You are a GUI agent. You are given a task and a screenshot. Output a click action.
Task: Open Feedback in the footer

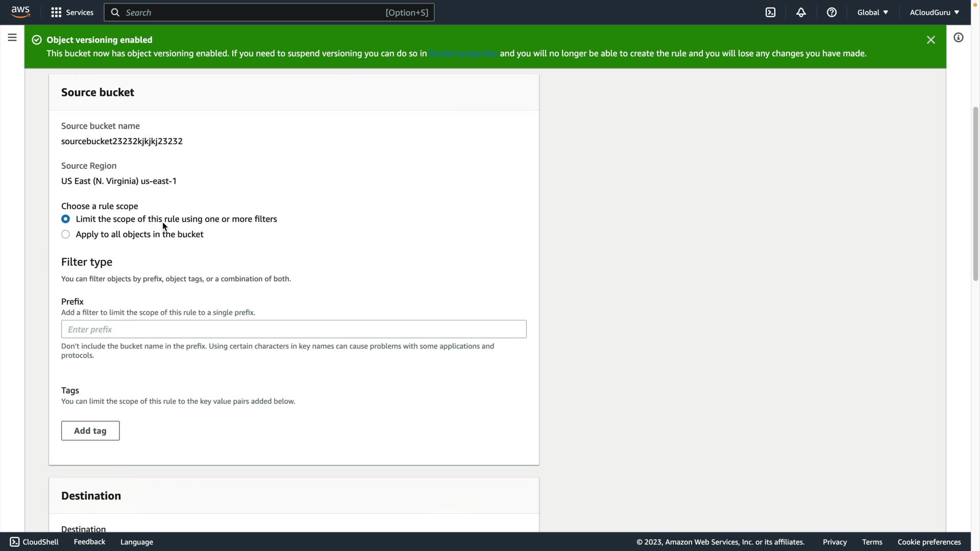(89, 542)
